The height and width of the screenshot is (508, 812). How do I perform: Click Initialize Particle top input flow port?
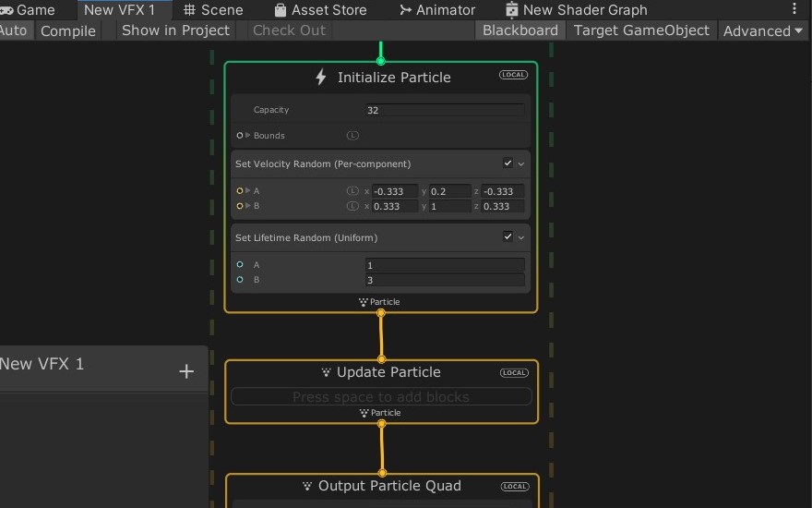[x=380, y=61]
